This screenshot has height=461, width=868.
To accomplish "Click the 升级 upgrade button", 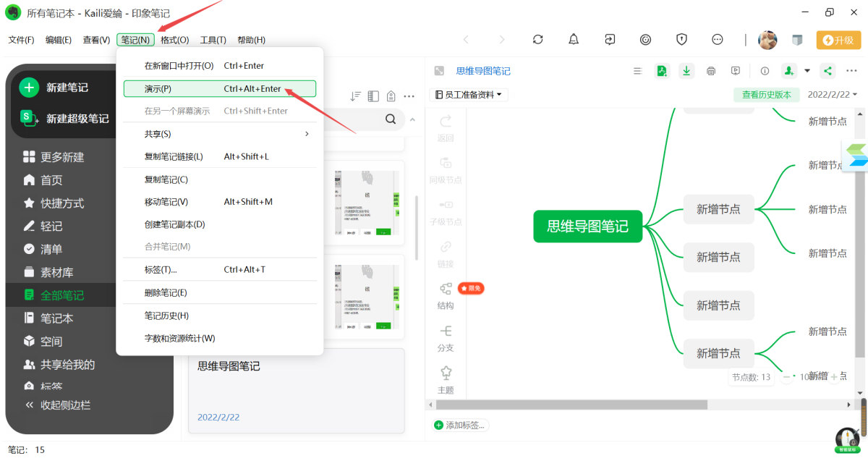I will pyautogui.click(x=838, y=40).
